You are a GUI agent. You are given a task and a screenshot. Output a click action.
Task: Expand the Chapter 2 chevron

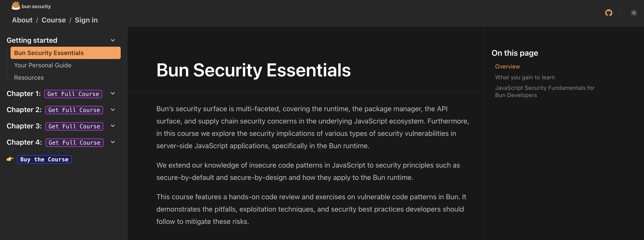[x=113, y=110]
